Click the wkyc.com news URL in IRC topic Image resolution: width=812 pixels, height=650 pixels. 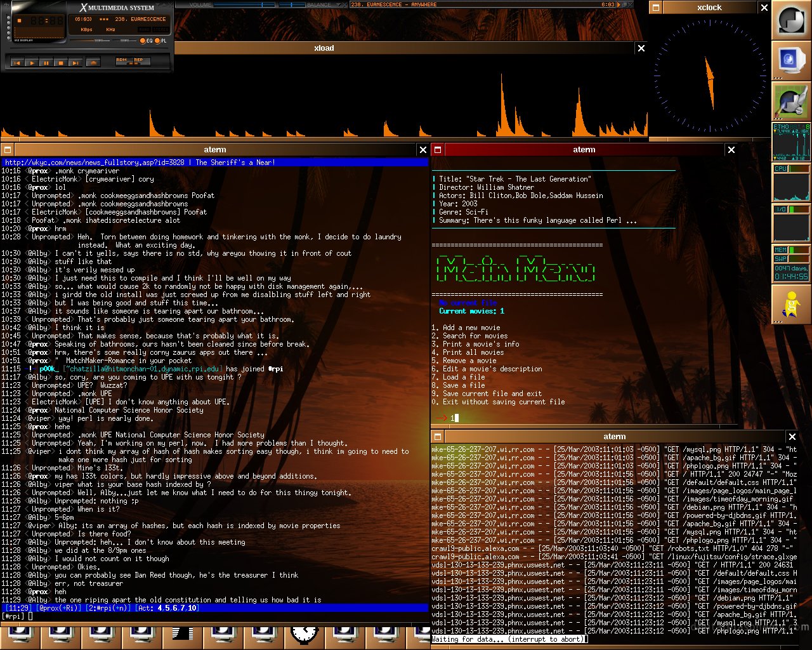[95, 162]
